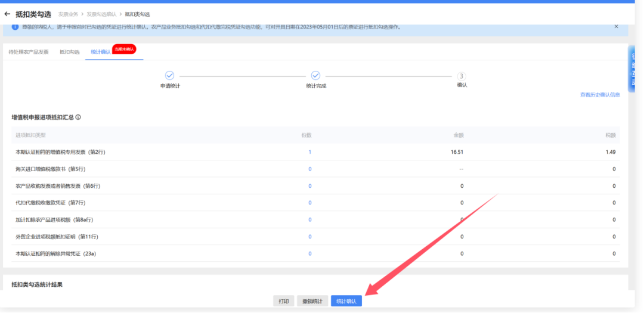Viewport: 644px width, 313px height.
Task: Open count 0 for 加计扣除农产品进项税额 row
Action: point(309,220)
